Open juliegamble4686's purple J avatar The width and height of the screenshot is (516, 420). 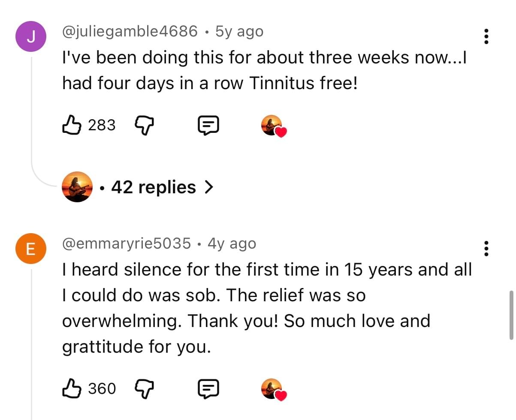pos(31,37)
